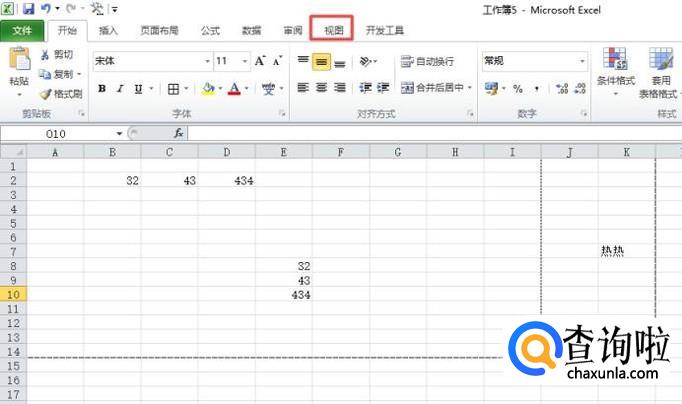
Task: Click the font color red A swatch
Action: pyautogui.click(x=233, y=88)
